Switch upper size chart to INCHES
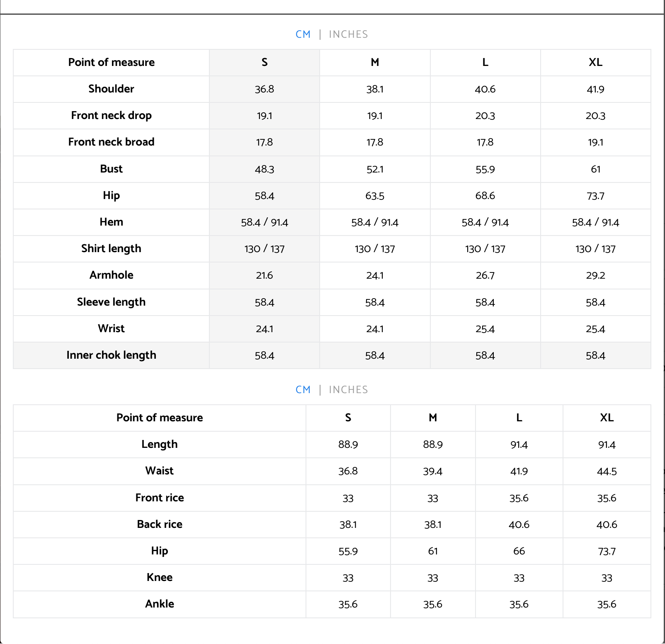Screen dimensions: 665x644 point(348,34)
